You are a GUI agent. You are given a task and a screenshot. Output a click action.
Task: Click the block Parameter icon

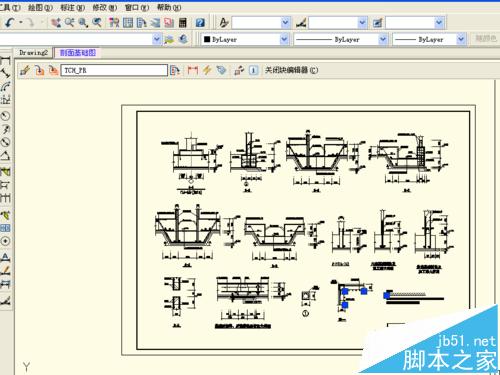point(193,70)
